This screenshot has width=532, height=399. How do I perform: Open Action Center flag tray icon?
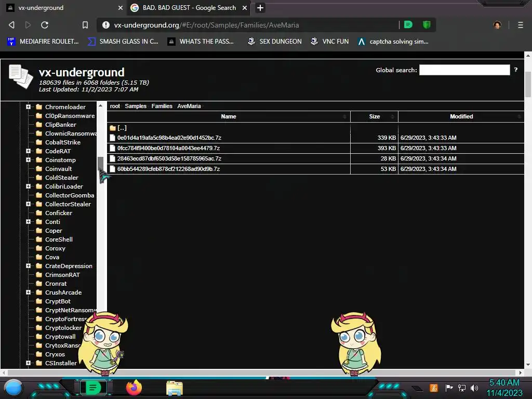click(x=449, y=388)
